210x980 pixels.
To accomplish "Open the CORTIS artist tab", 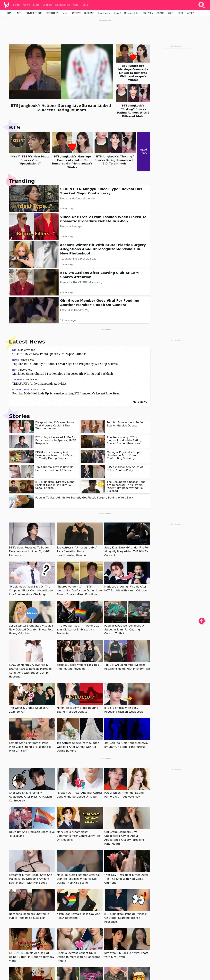I will click(160, 13).
